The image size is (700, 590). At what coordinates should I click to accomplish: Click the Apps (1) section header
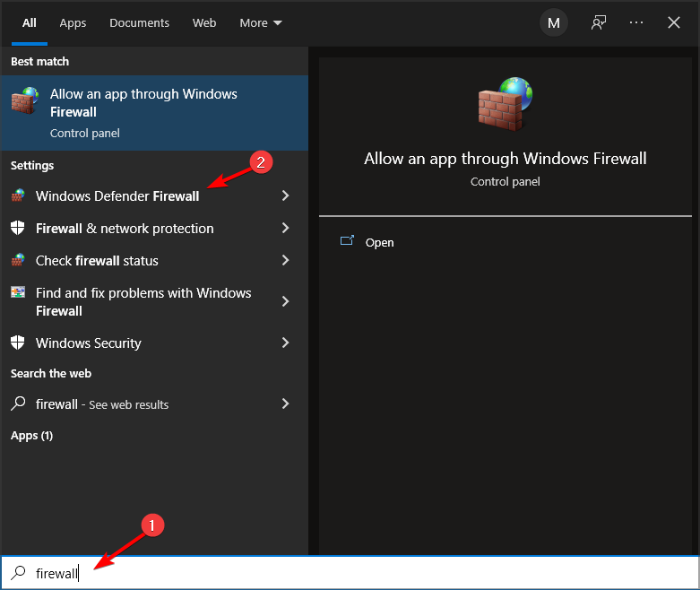(31, 436)
